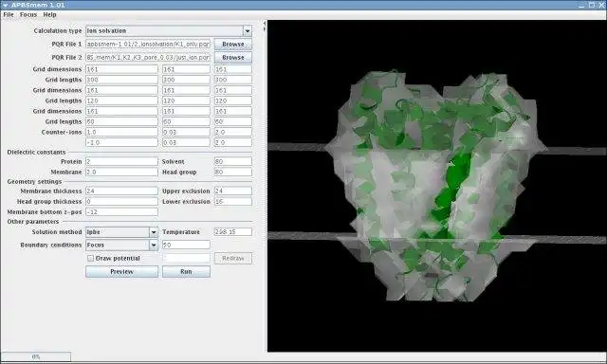607x364 pixels.
Task: Open the Focus menu
Action: pyautogui.click(x=28, y=15)
